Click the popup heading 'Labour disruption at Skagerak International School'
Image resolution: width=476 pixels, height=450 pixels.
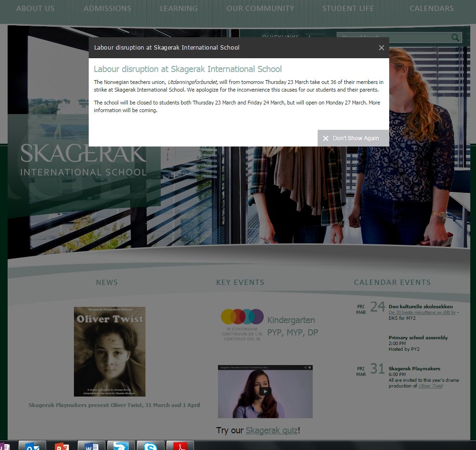(187, 69)
